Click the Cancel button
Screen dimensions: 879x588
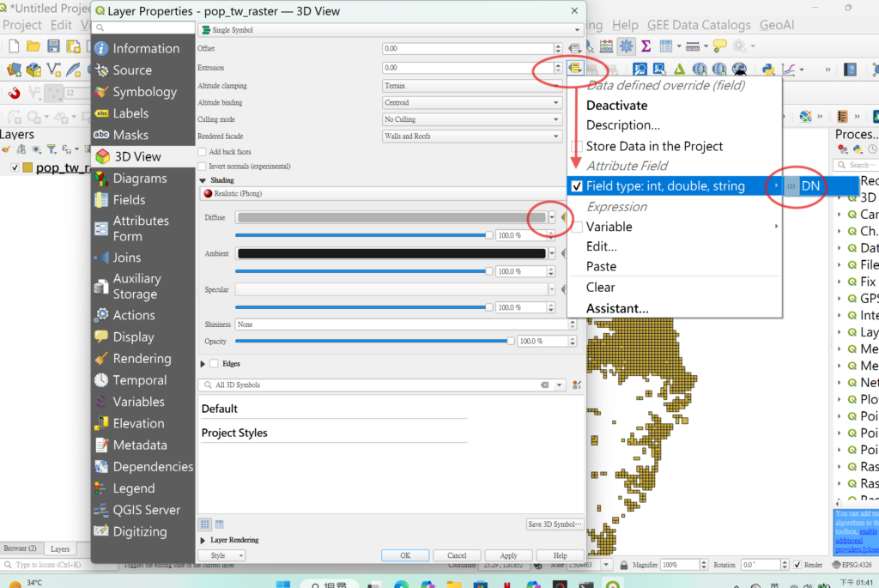[x=457, y=555]
